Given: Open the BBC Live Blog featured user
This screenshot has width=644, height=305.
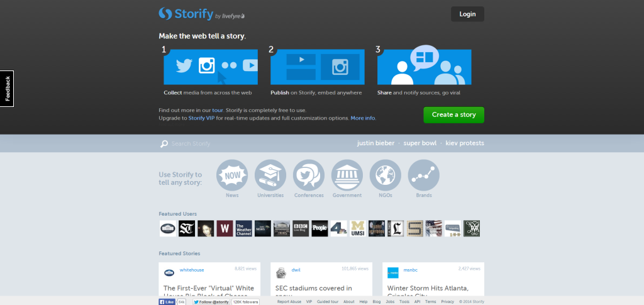Looking at the screenshot, I should [301, 228].
